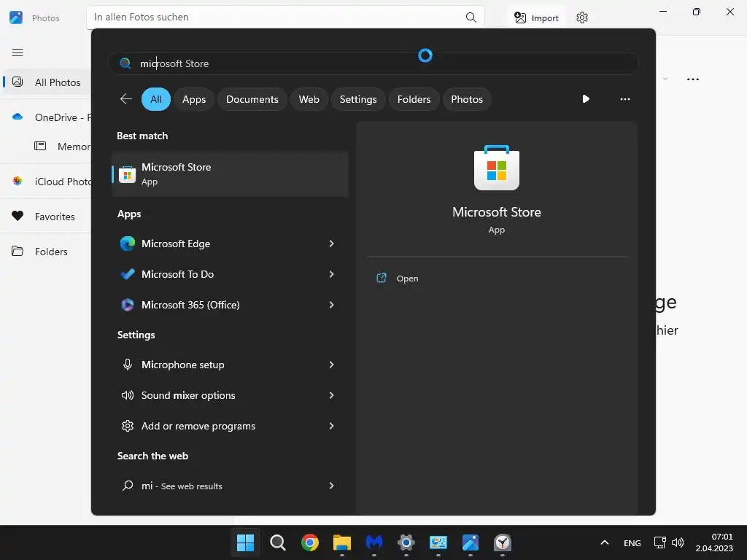Expand Microphone setup result details
Viewport: 747px width, 560px height.
point(332,365)
